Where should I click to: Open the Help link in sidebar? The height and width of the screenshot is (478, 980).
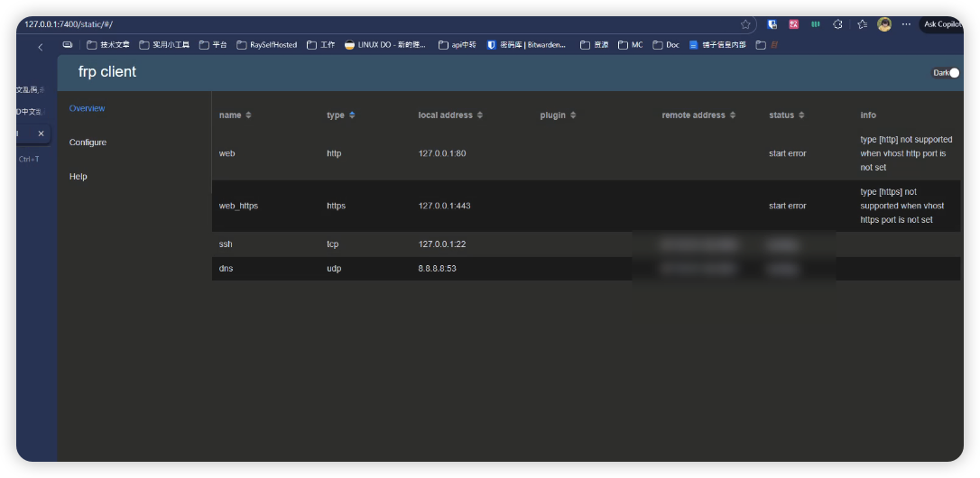pos(79,177)
